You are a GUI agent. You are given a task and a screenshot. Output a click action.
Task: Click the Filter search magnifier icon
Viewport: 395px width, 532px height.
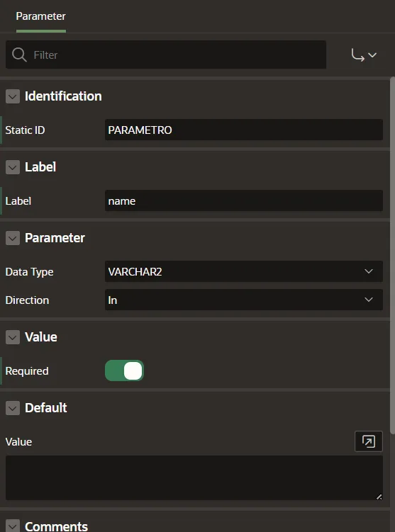[x=19, y=55]
